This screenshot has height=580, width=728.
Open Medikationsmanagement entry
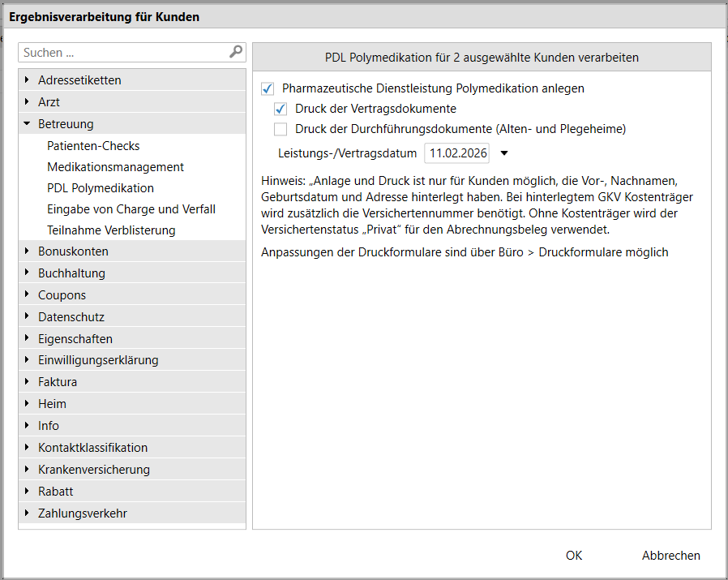(115, 167)
